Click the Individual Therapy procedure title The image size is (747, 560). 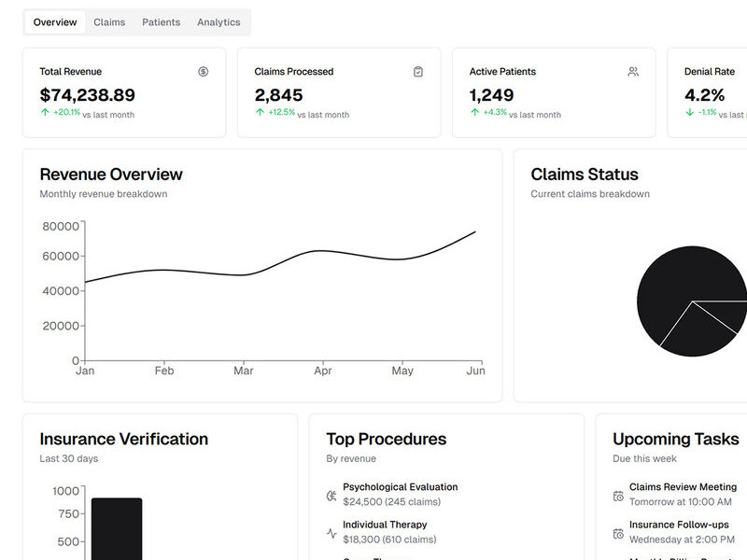tap(385, 525)
